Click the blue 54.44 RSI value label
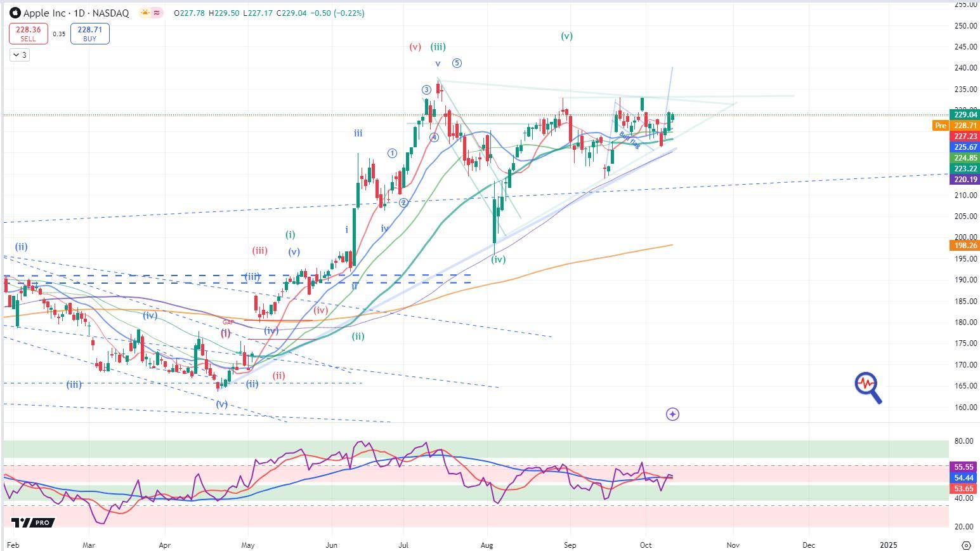 coord(965,477)
